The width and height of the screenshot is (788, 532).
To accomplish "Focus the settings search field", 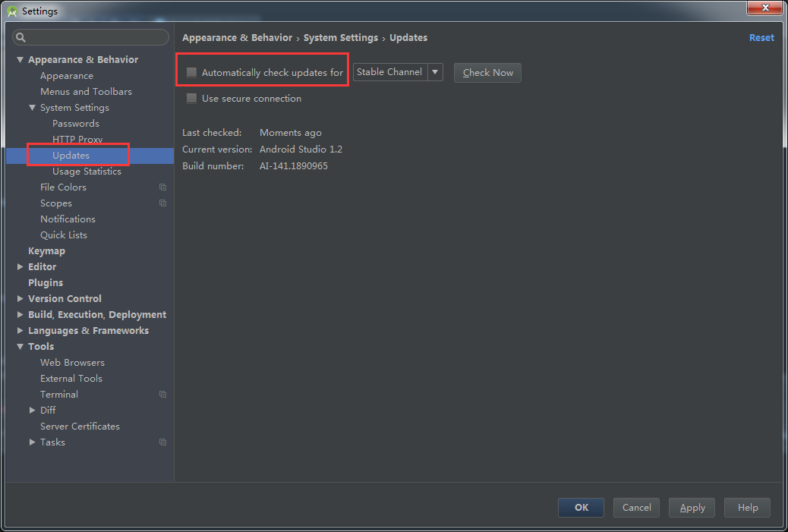I will click(x=91, y=37).
